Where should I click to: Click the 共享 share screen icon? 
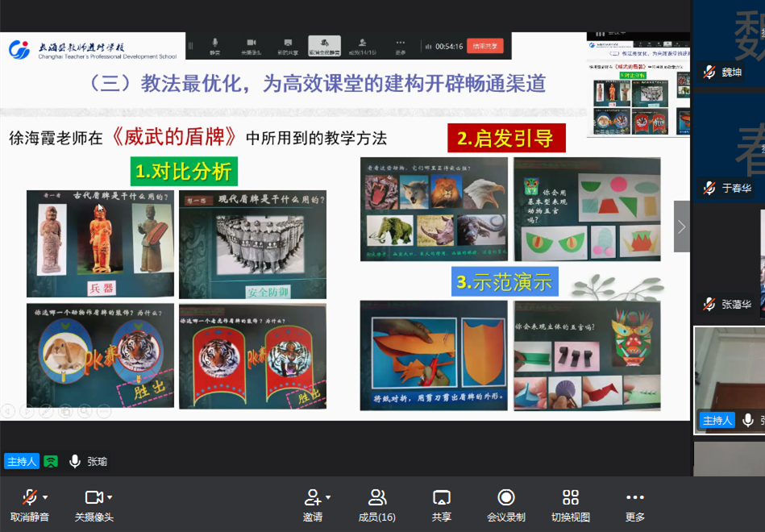tap(442, 497)
